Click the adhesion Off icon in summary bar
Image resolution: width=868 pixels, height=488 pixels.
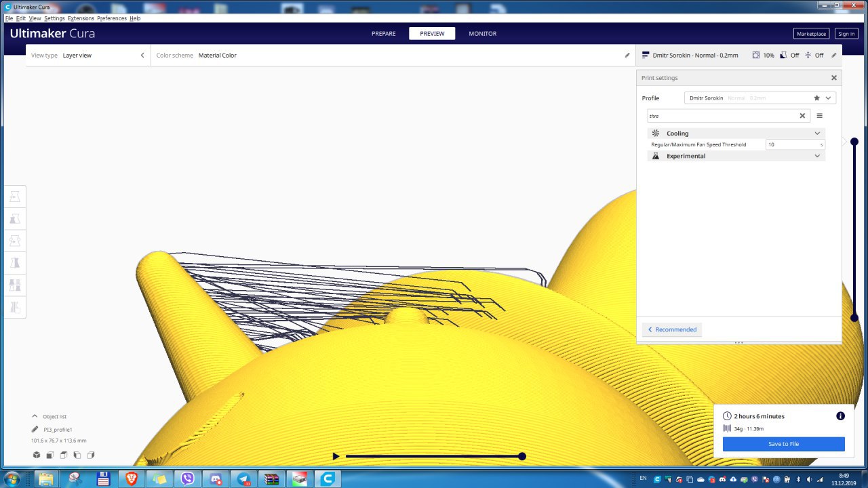click(x=808, y=55)
